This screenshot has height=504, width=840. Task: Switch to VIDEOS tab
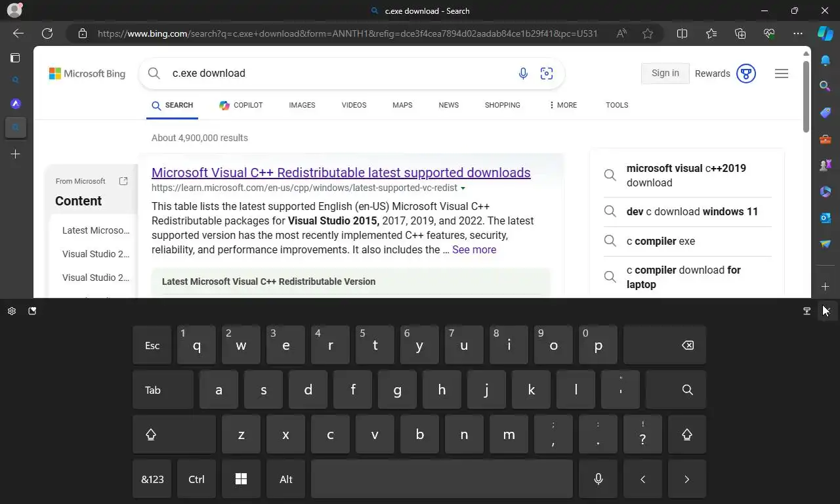pyautogui.click(x=354, y=105)
